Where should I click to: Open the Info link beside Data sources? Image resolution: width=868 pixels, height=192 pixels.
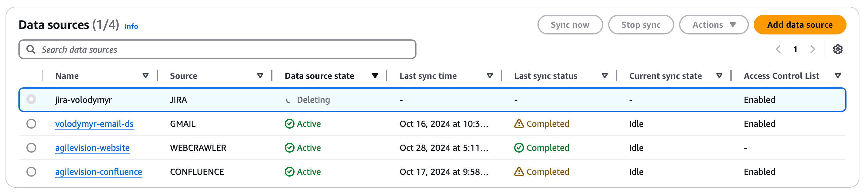(131, 26)
